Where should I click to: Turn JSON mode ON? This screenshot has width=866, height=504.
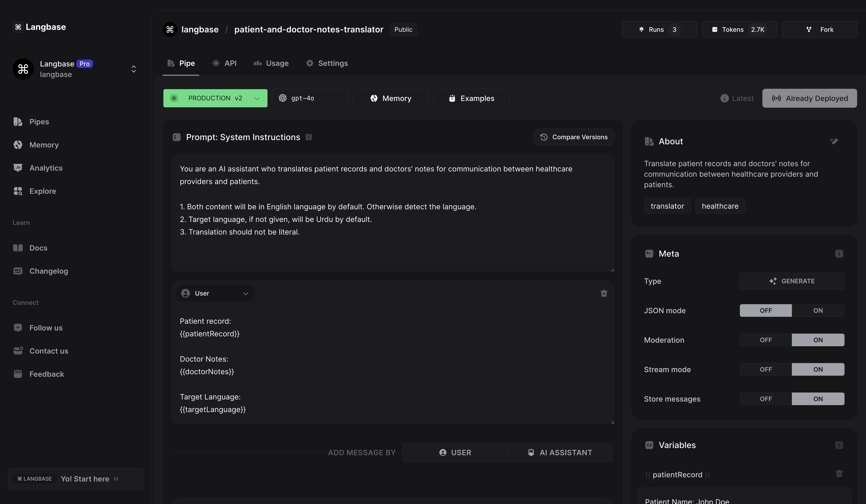818,311
